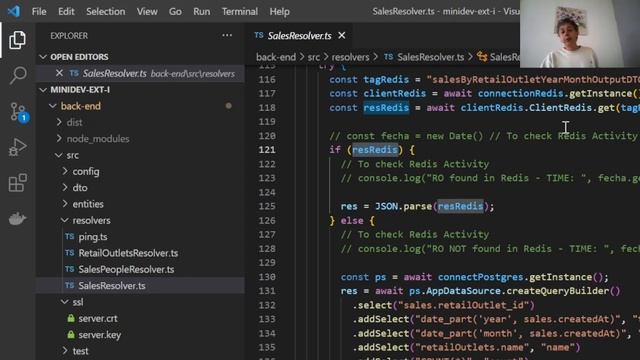Click TS icon beside SalesPeopleResolver.ts
This screenshot has height=360, width=640.
(x=70, y=269)
